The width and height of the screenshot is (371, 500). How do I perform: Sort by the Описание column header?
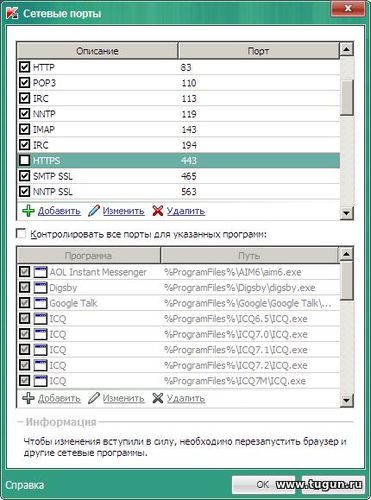[97, 51]
